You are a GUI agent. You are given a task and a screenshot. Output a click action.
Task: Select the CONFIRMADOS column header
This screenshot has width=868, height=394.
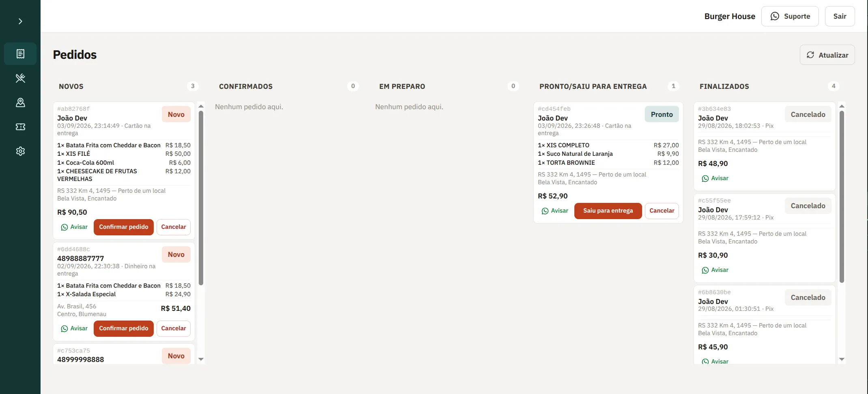click(246, 86)
